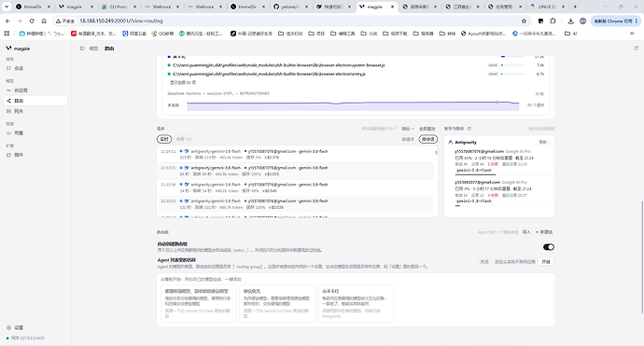The width and height of the screenshot is (644, 346).
Task: Click the page refresh icon top-right of content
Action: tap(637, 48)
